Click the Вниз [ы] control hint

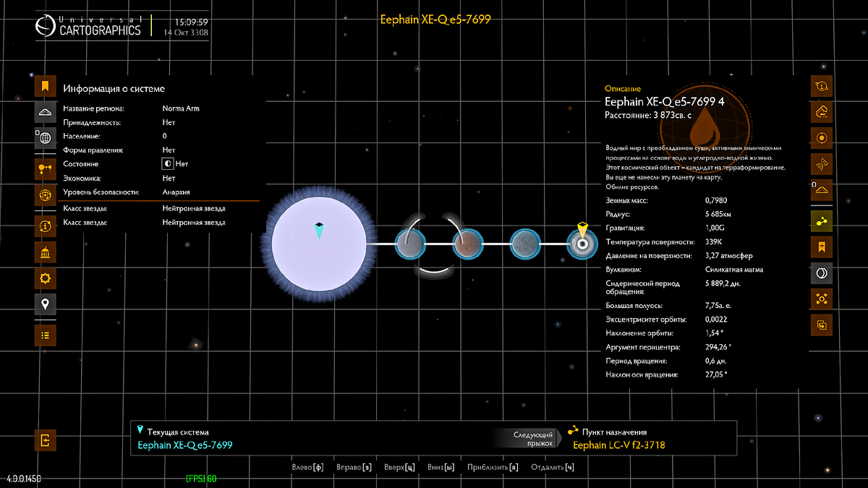[x=441, y=467]
